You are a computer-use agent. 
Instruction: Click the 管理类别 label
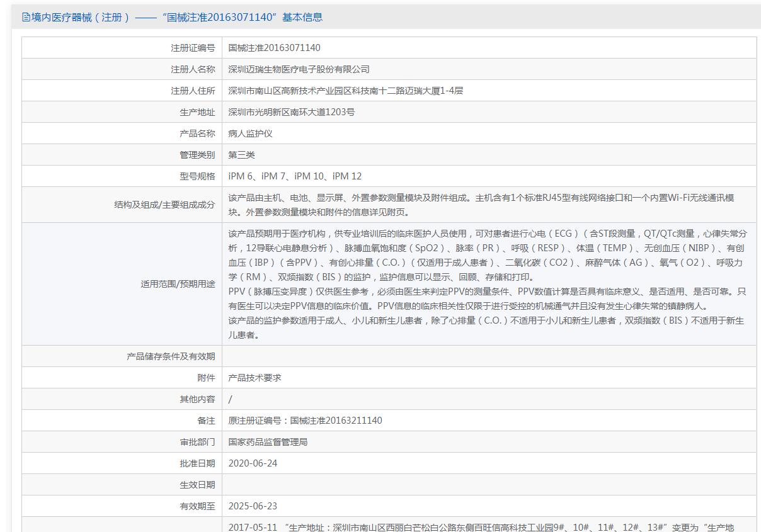click(x=197, y=155)
